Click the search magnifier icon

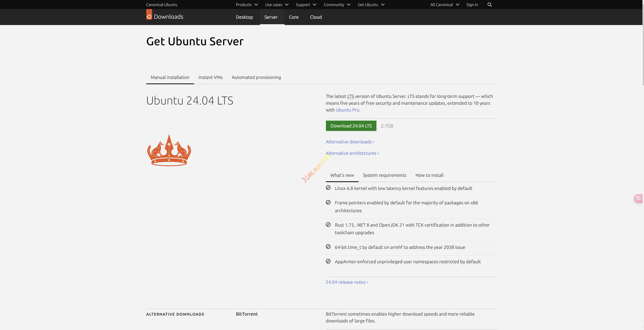point(489,5)
